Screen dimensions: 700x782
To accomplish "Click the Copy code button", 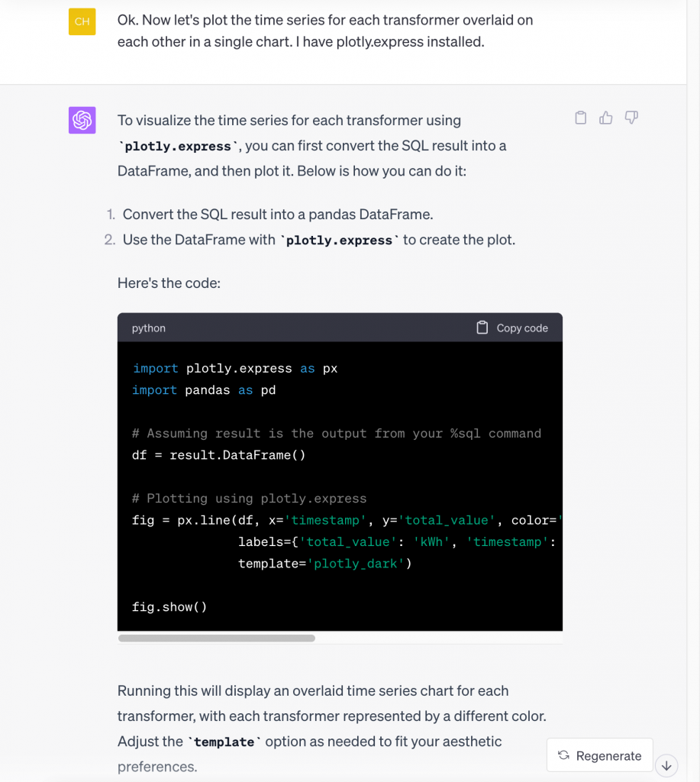I will pyautogui.click(x=512, y=328).
